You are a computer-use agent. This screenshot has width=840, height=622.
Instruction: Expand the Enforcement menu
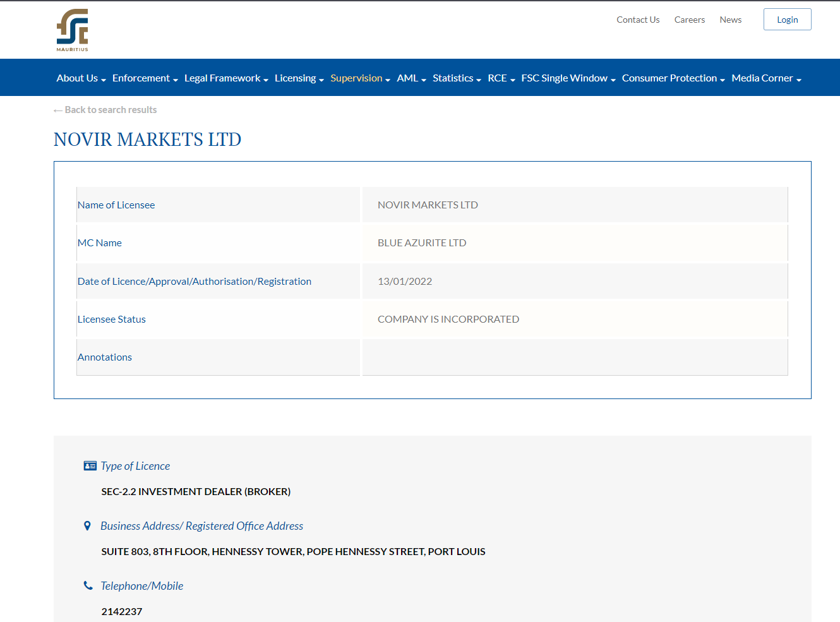click(145, 78)
